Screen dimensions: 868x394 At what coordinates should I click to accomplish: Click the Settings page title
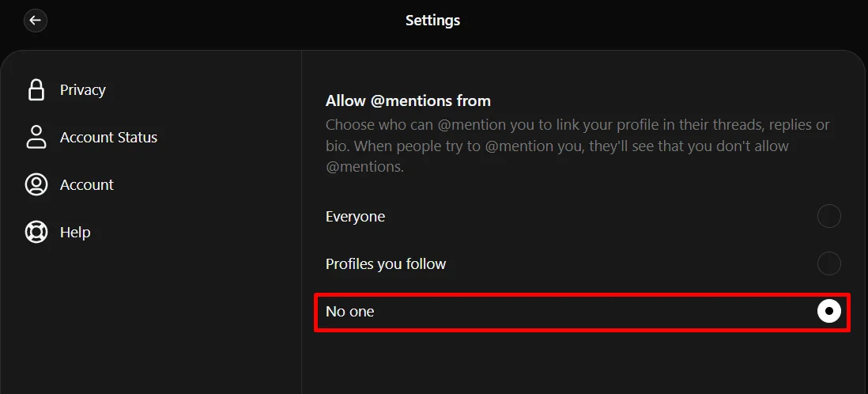(x=432, y=21)
